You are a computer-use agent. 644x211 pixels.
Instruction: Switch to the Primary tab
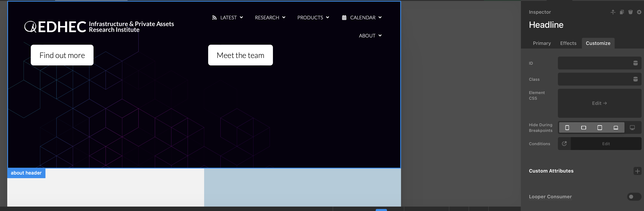[x=542, y=43]
